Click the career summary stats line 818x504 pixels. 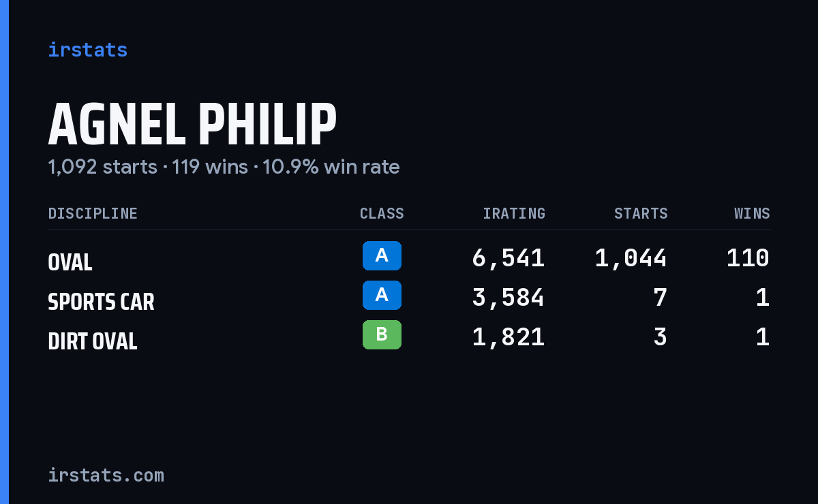pyautogui.click(x=224, y=167)
